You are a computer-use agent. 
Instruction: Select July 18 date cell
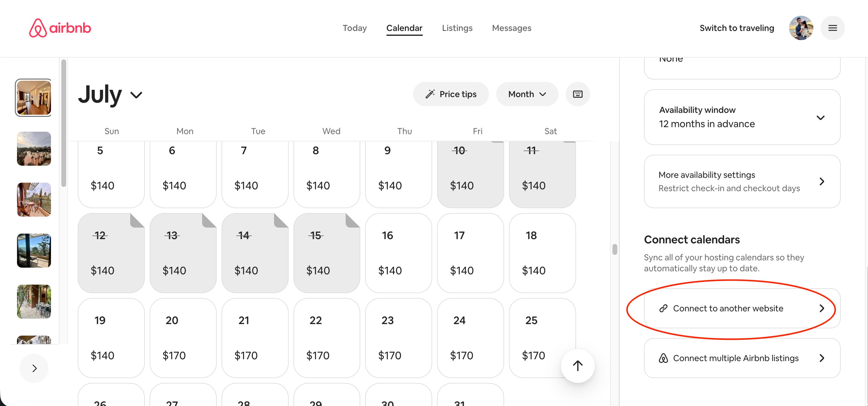[x=542, y=253]
